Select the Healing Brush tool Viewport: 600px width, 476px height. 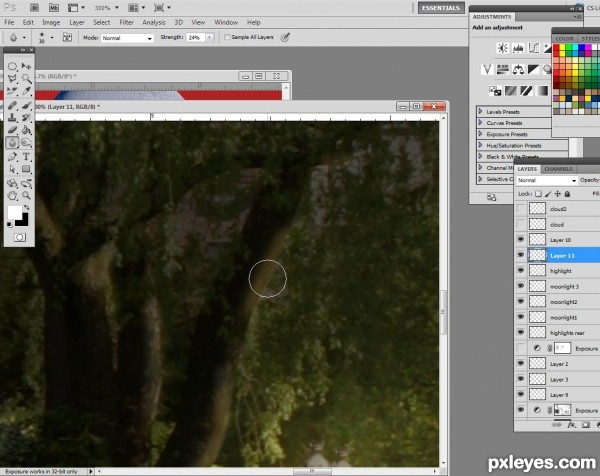12,105
